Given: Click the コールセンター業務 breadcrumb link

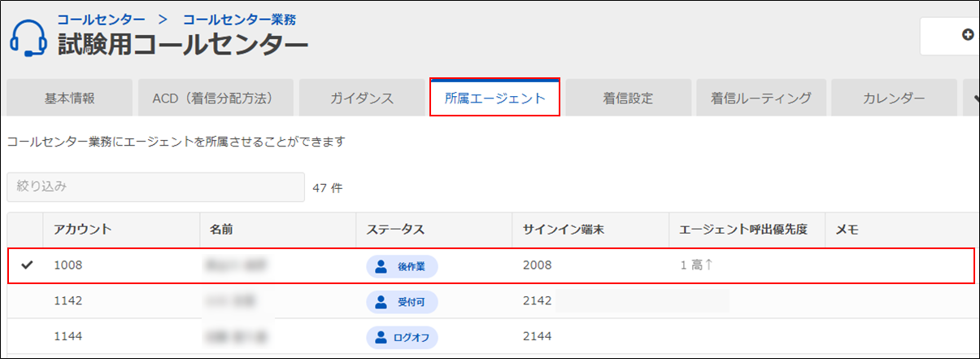Looking at the screenshot, I should click(x=238, y=18).
